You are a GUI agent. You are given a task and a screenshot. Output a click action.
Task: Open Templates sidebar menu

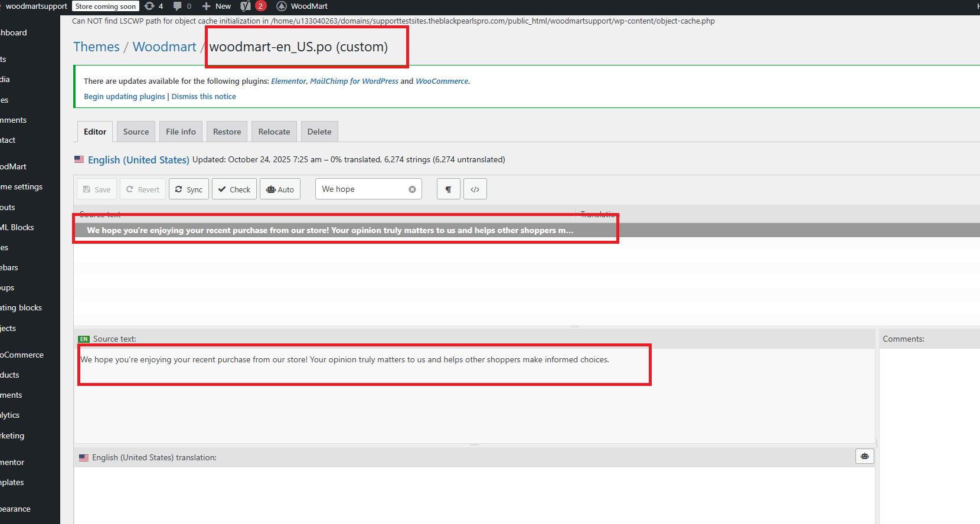pos(12,482)
